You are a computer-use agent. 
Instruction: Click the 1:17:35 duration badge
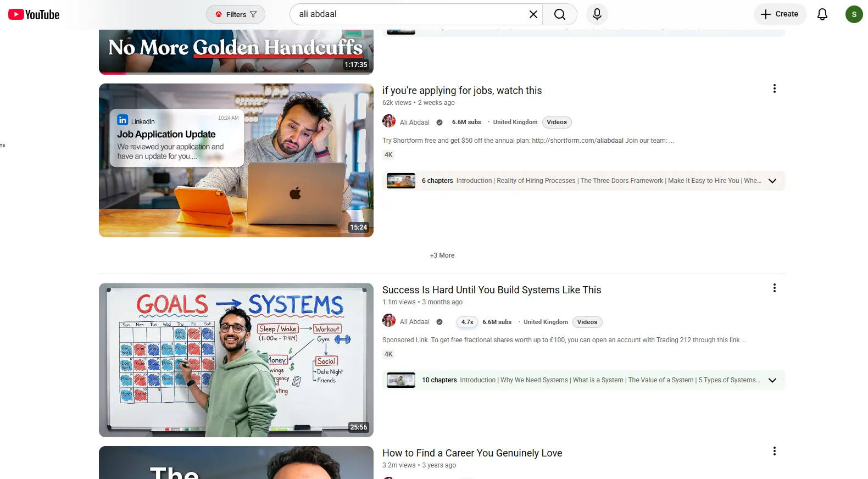tap(356, 65)
